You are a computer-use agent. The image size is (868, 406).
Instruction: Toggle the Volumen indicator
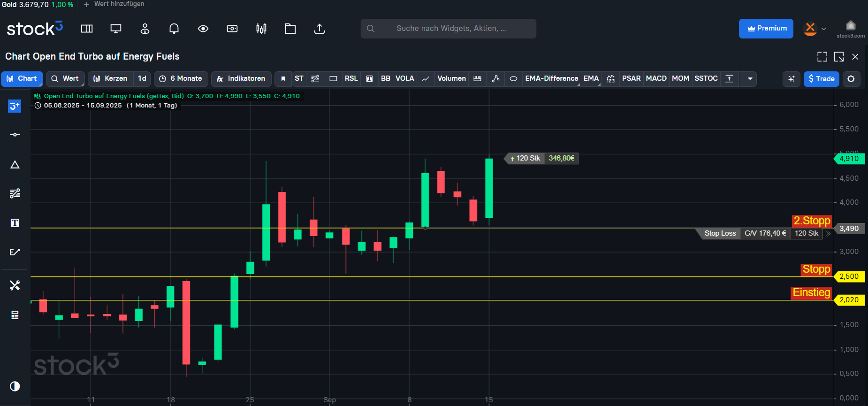pos(451,79)
